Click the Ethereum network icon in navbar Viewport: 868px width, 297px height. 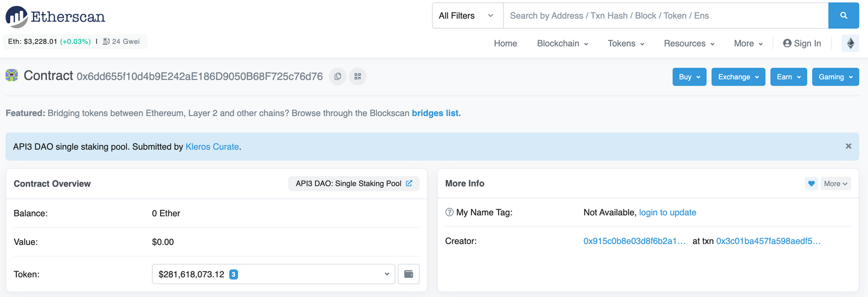click(850, 43)
